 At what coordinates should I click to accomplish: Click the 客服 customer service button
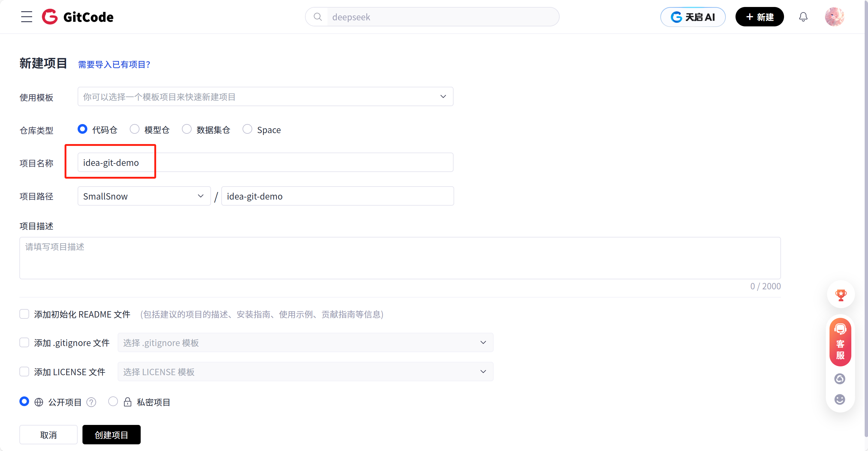point(840,342)
